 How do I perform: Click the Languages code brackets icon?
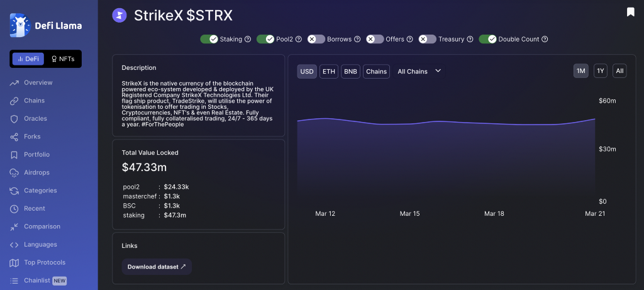pos(14,245)
